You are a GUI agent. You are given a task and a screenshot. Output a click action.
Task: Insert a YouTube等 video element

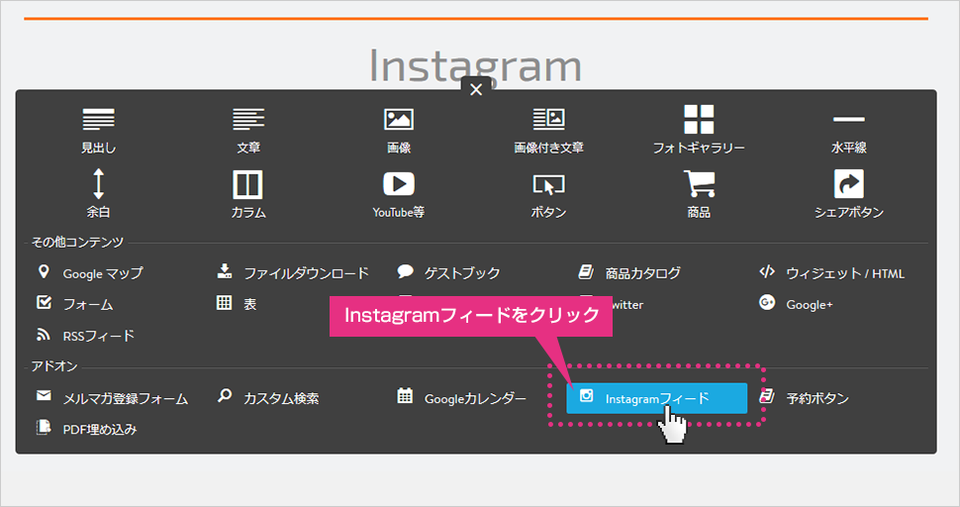[399, 194]
